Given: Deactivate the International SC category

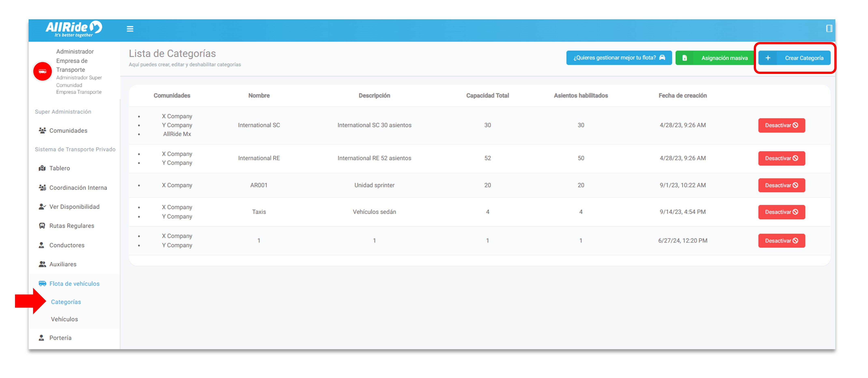Looking at the screenshot, I should coord(781,125).
